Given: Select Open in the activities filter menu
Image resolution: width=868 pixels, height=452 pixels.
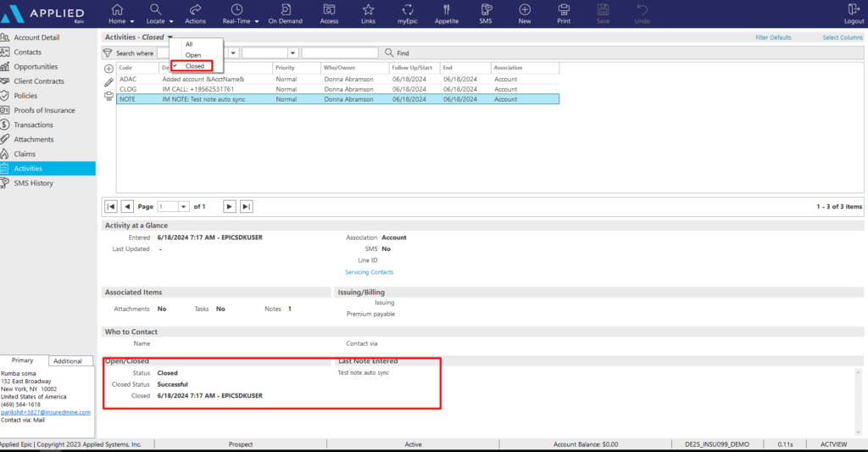Looking at the screenshot, I should pyautogui.click(x=193, y=55).
